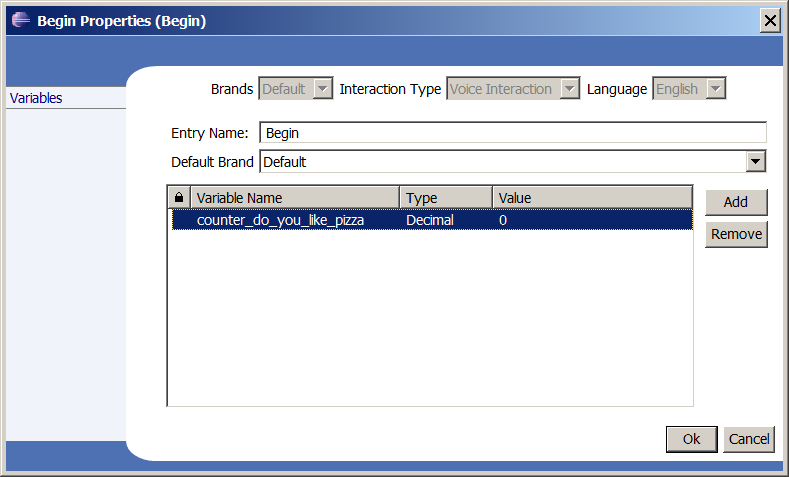Screen dimensions: 789x477
Task: Select the counter_do_you_like_pizza variable row
Action: [432, 220]
